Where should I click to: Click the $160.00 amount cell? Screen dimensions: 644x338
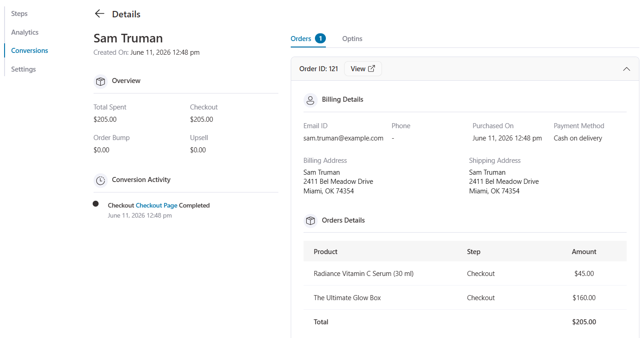(x=584, y=298)
